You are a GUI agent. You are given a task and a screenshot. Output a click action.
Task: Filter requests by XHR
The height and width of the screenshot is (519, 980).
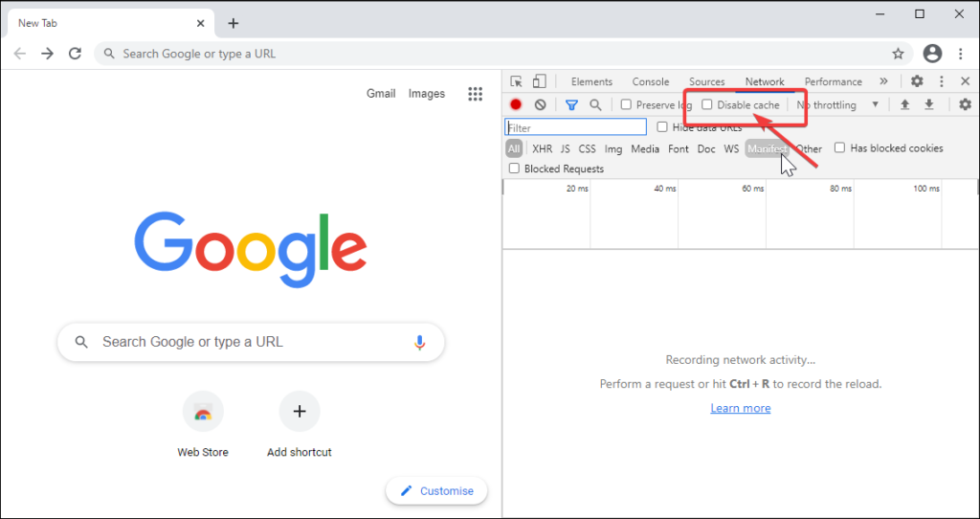542,148
